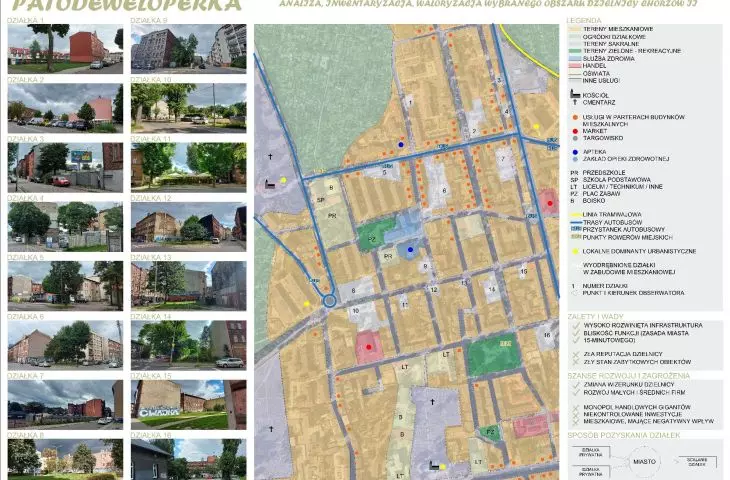730x480 pixels.
Task: Click 'OŚWIATA' legend entry
Action: point(596,74)
